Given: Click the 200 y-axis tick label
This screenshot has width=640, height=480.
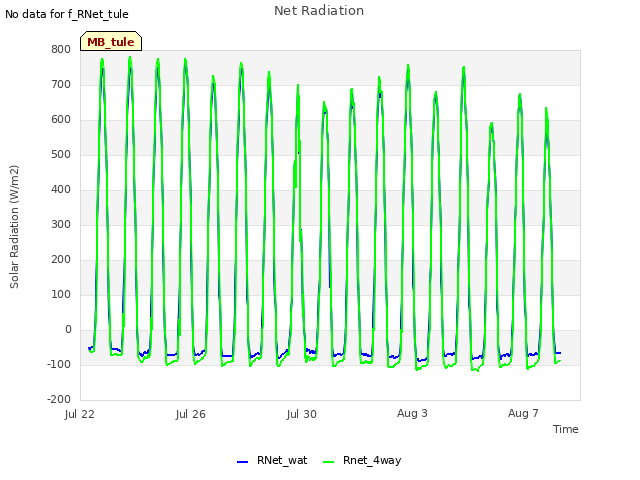Looking at the screenshot, I should click(61, 260).
